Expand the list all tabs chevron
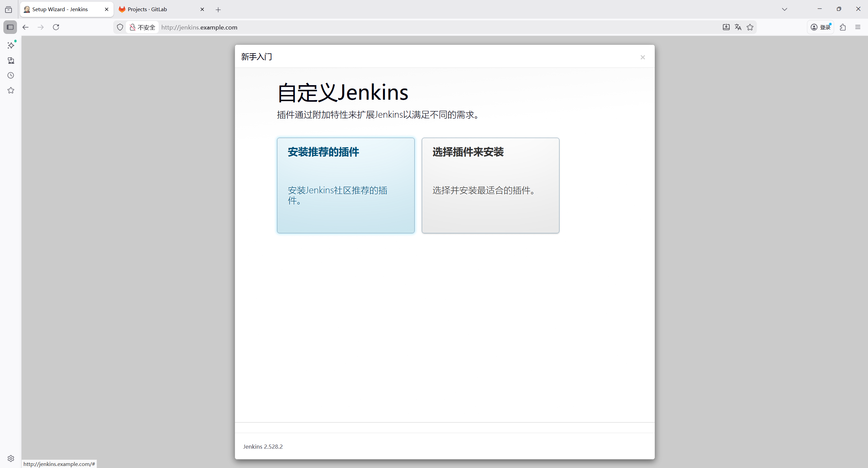The width and height of the screenshot is (868, 468). point(784,9)
